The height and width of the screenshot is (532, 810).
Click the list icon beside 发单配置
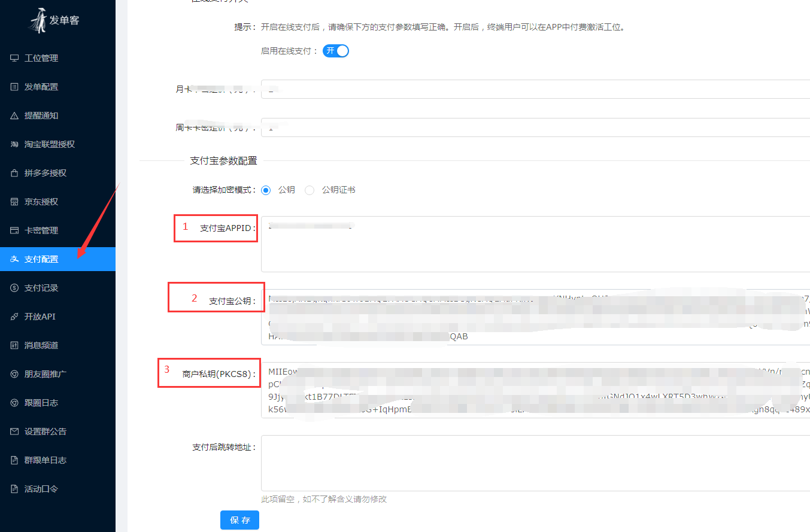[x=14, y=87]
